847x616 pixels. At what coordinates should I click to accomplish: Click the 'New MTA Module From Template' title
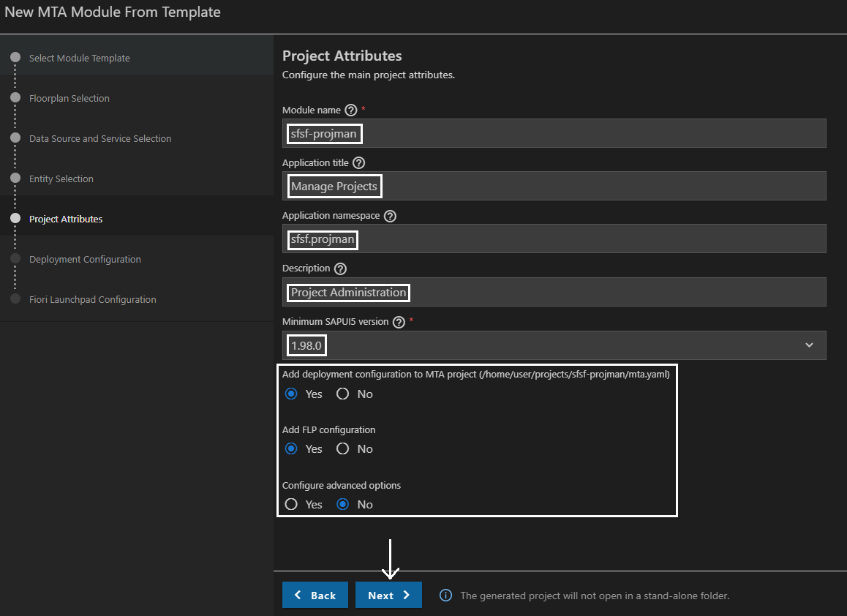113,12
